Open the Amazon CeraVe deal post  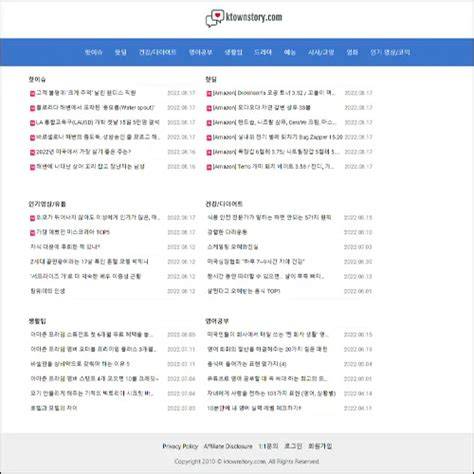coord(274,122)
